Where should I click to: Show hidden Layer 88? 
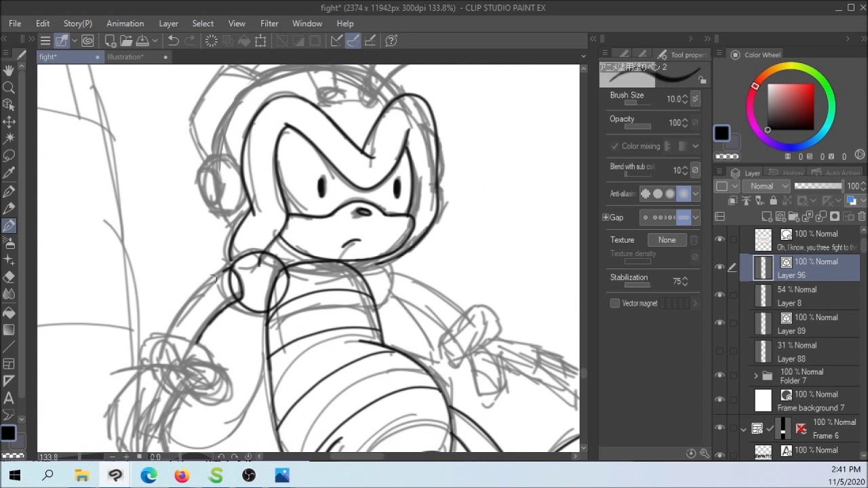719,350
